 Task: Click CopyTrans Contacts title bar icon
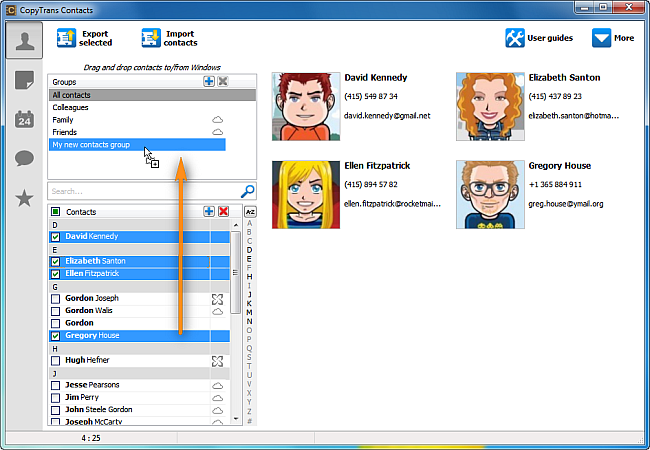pos(11,10)
